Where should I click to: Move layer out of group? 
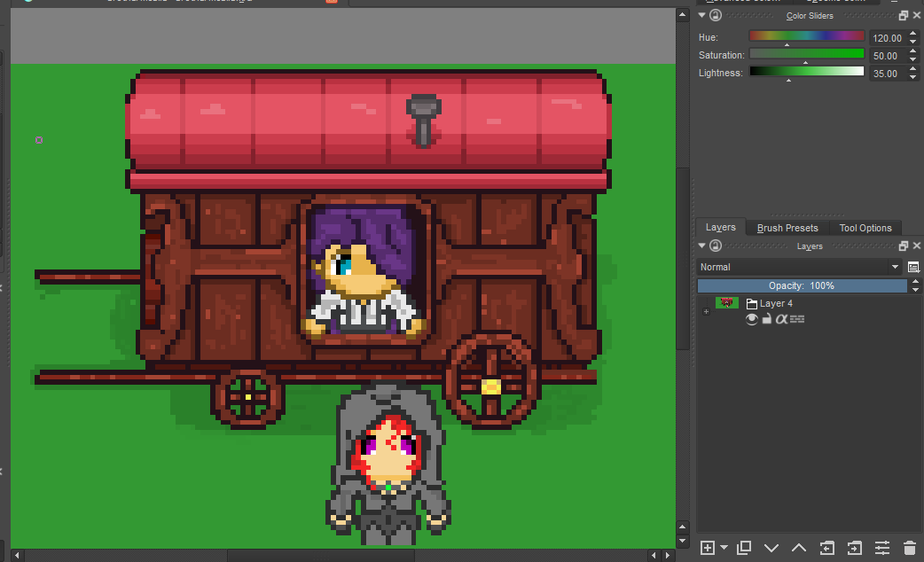[x=826, y=548]
